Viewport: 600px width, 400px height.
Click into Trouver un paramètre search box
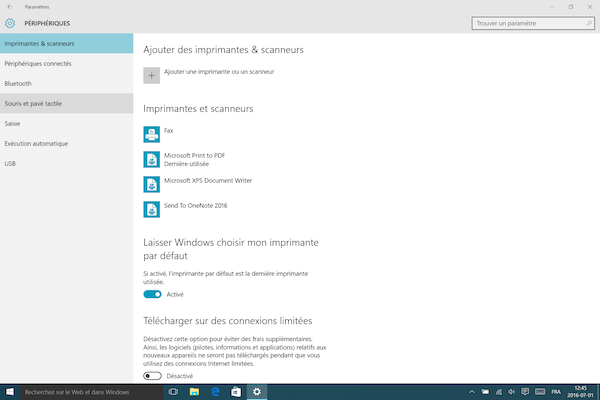pos(533,23)
